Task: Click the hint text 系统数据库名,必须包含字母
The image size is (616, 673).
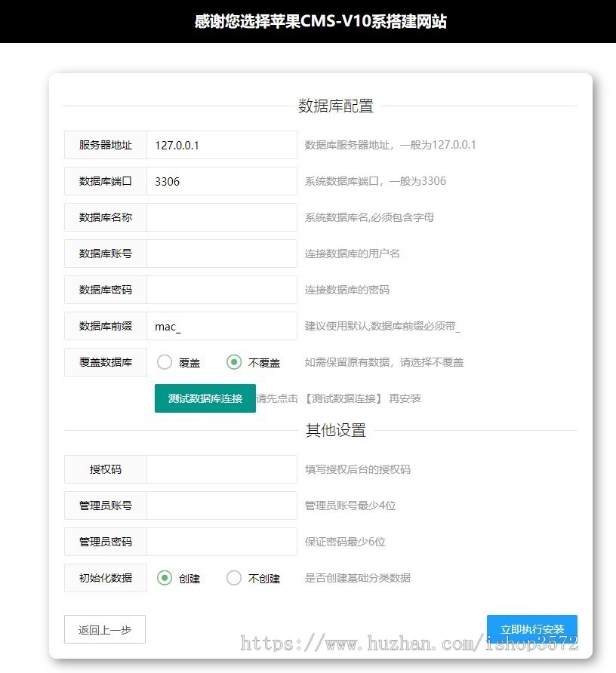Action: (x=369, y=217)
